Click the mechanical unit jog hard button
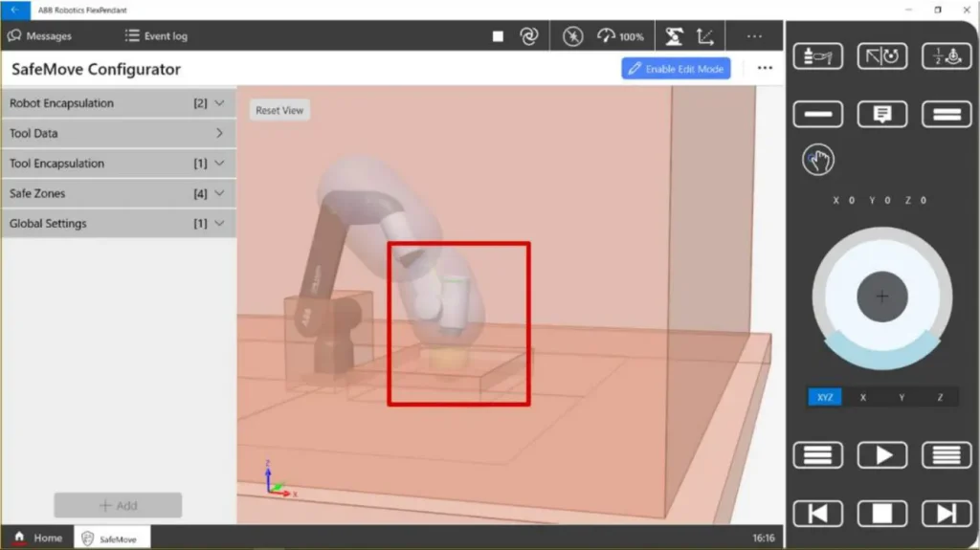Screen dimensions: 980x550 click(817, 56)
